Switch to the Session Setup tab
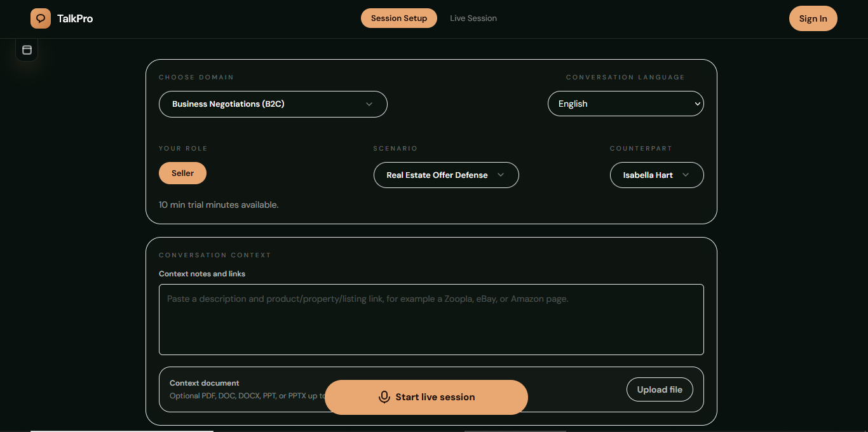The height and width of the screenshot is (432, 868). (399, 18)
